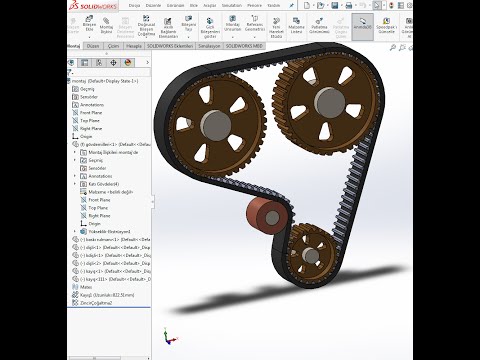The height and width of the screenshot is (360, 480).
Task: Start a Yeni Hareket Etüdü
Action: click(x=276, y=28)
